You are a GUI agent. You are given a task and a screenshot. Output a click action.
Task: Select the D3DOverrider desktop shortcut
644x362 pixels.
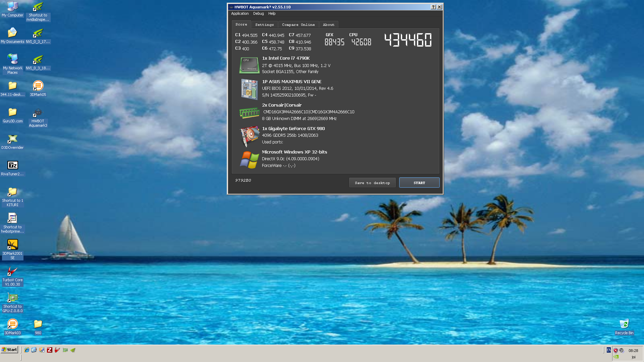(x=12, y=142)
